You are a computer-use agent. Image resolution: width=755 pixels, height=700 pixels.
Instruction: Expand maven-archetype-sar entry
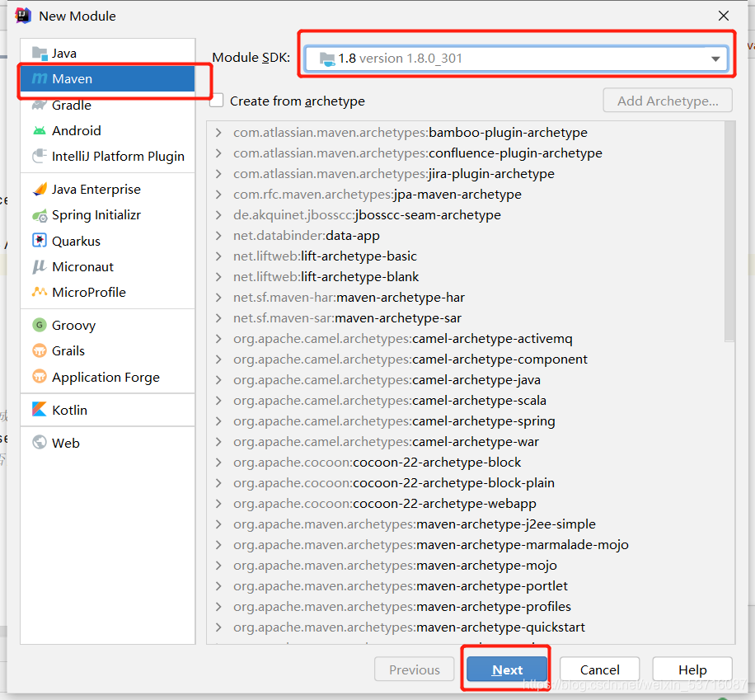[218, 318]
